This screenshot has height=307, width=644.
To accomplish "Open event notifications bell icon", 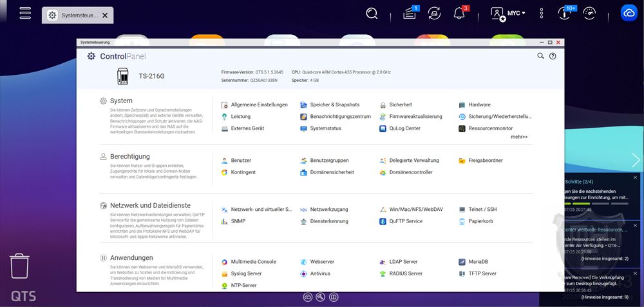I will coord(460,13).
